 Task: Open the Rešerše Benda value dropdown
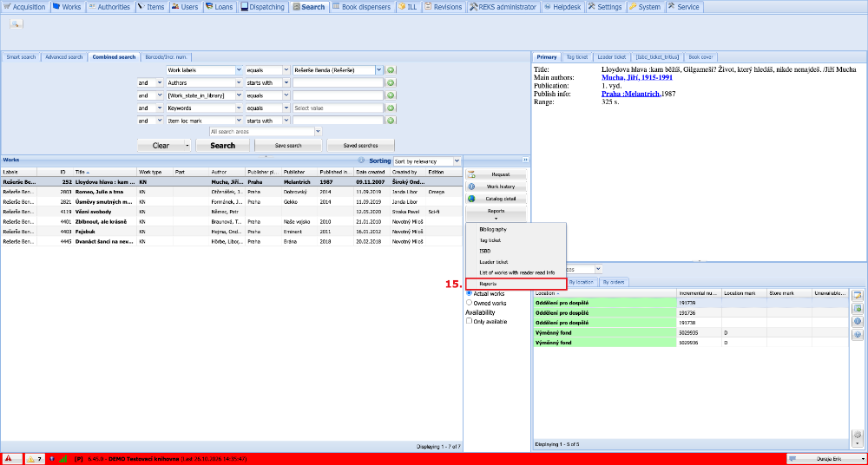(379, 70)
